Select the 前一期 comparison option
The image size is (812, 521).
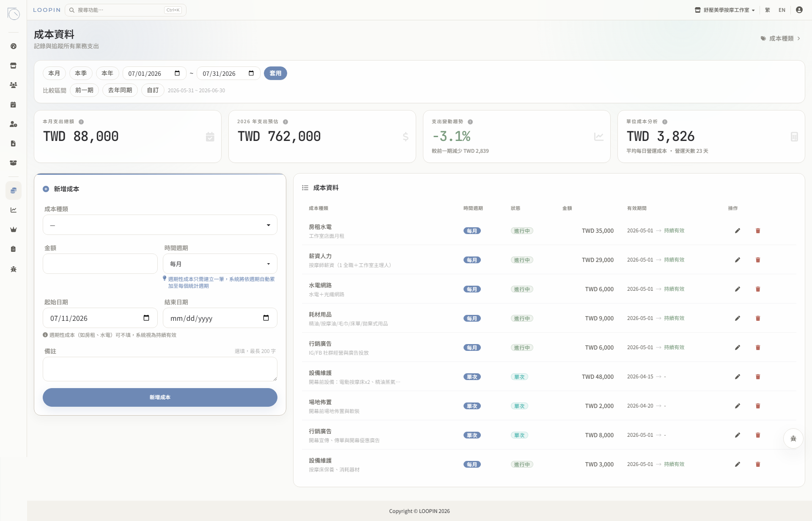coord(84,90)
